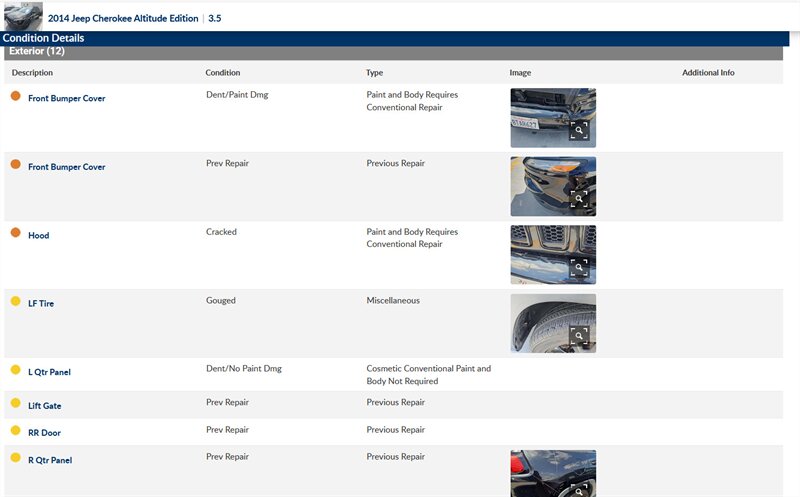Click yellow severity dot beside LF Tire
The width and height of the screenshot is (800, 497).
(15, 301)
